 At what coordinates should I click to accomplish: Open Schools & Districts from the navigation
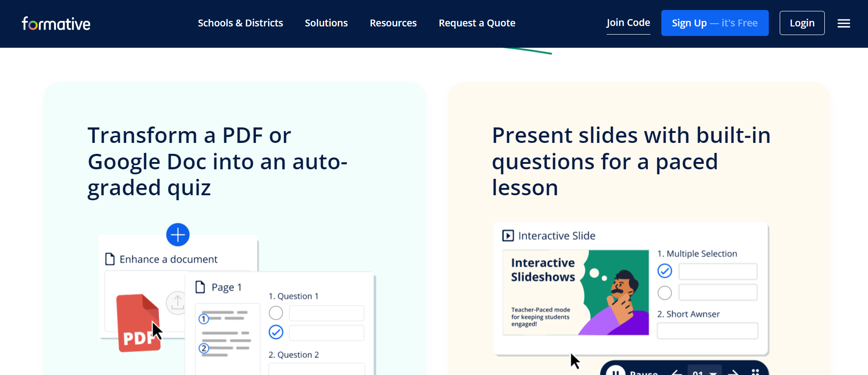point(240,23)
